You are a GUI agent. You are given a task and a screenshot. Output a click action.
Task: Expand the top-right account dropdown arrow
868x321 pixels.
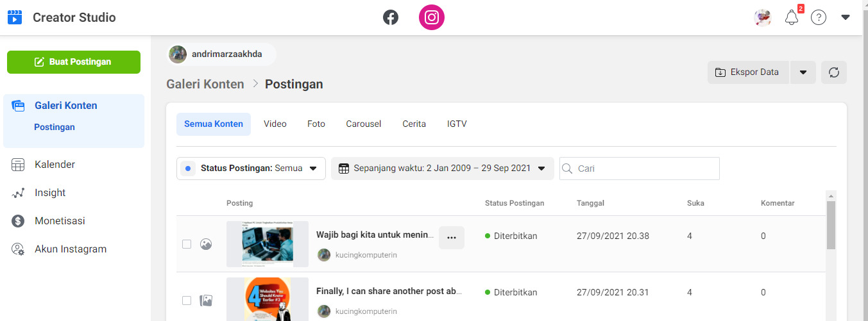(846, 18)
